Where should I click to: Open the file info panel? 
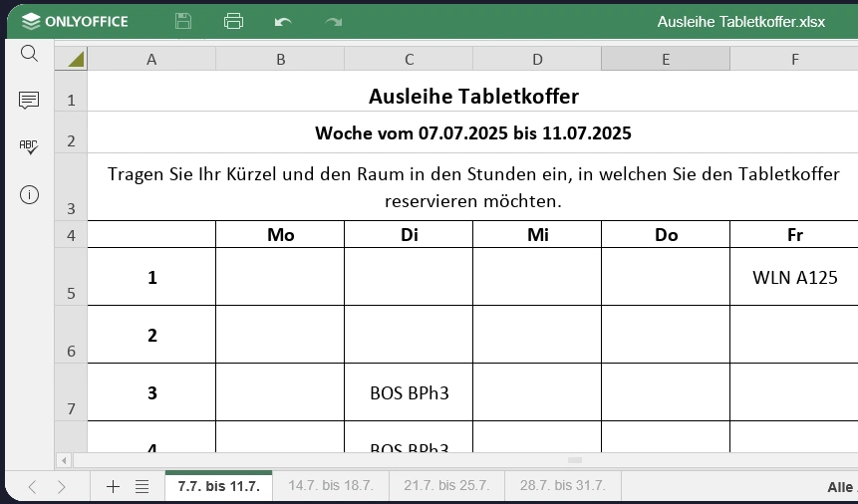click(x=29, y=194)
